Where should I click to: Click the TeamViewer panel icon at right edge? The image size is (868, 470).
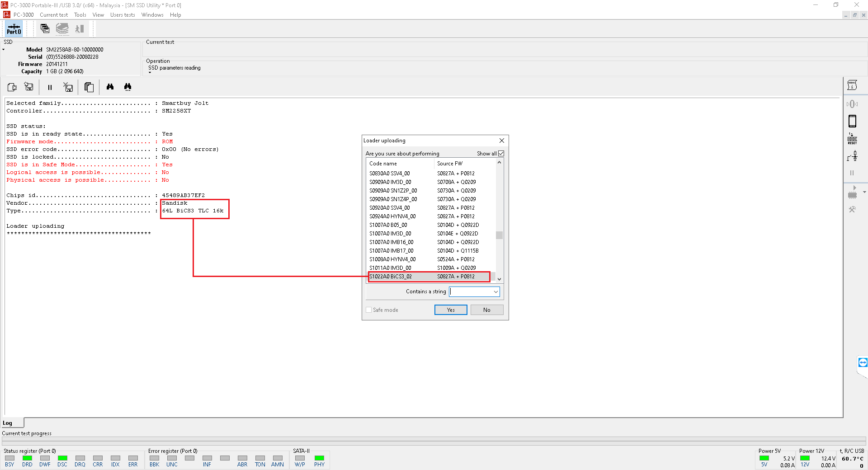point(863,362)
